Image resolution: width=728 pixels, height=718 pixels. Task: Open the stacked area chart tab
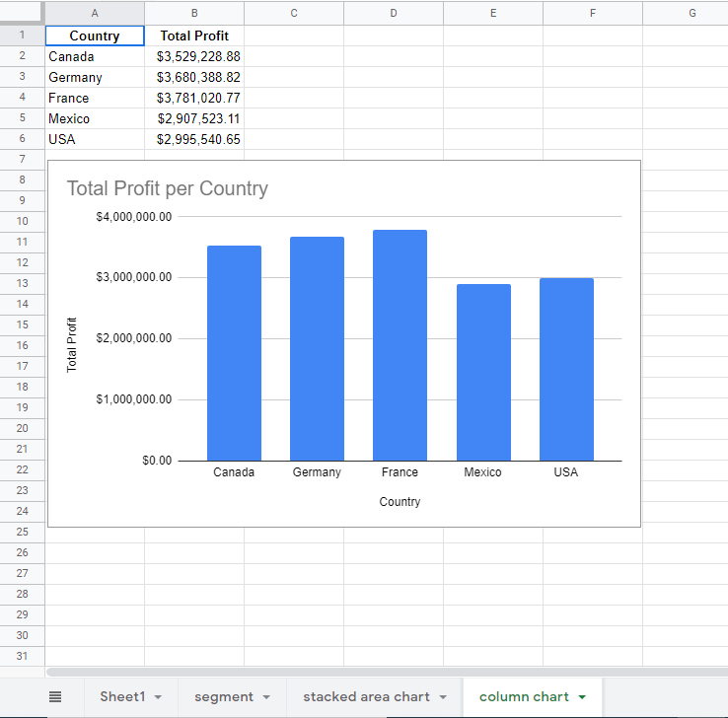[366, 696]
